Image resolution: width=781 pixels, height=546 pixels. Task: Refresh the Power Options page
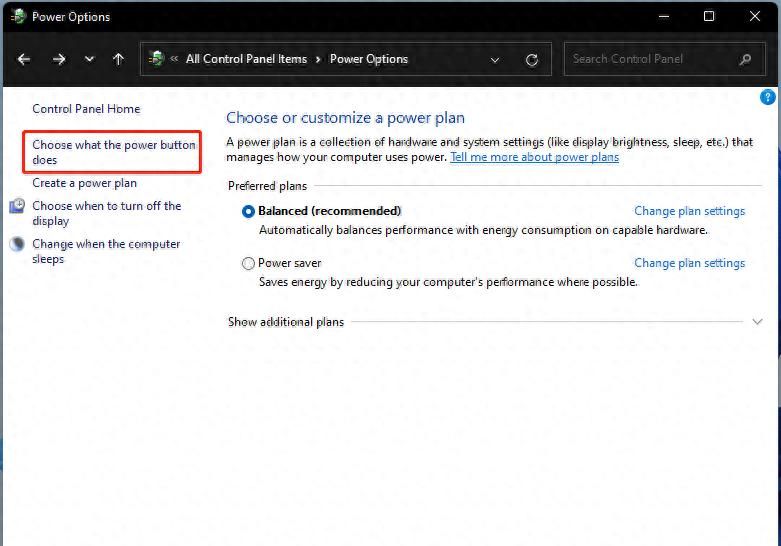click(x=532, y=59)
